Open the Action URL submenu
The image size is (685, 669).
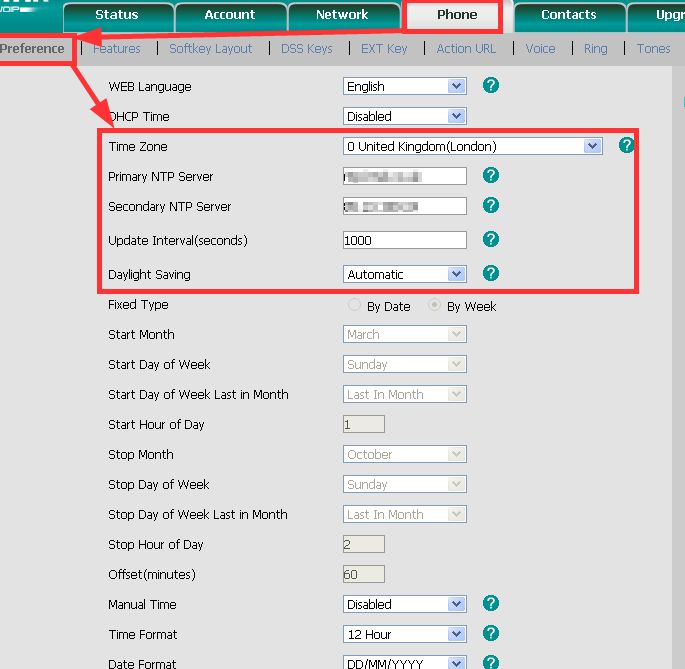coord(466,49)
